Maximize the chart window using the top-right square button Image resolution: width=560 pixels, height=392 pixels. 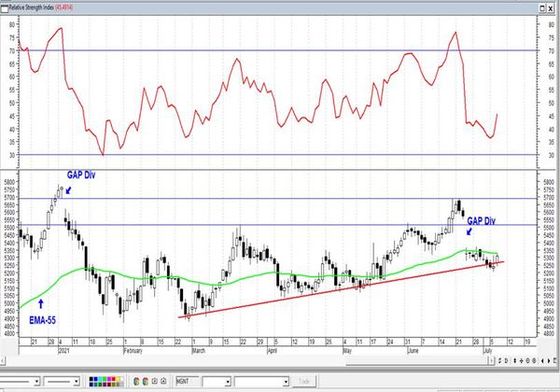[x=542, y=8]
